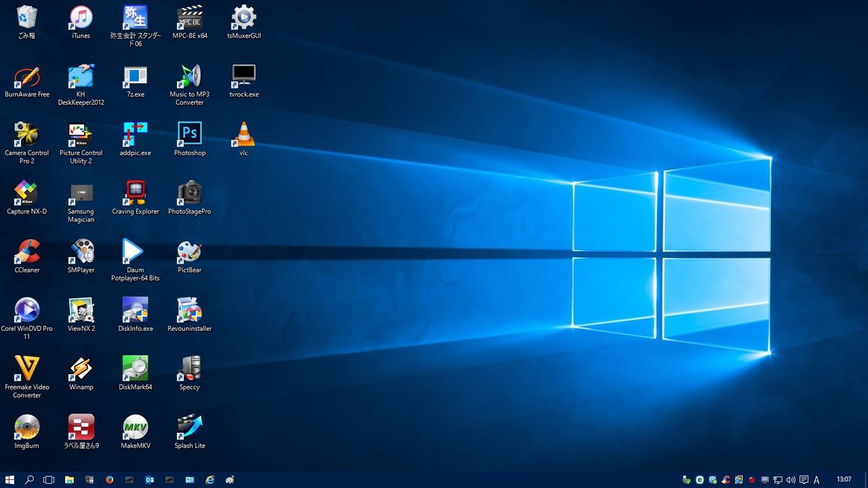The height and width of the screenshot is (488, 868).
Task: Click the MakeMKV desktop icon
Action: click(136, 432)
